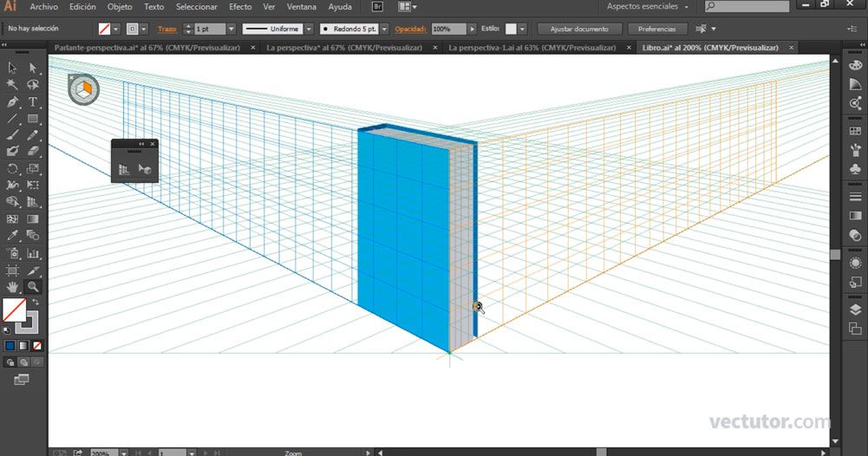Enable Draw Behind mode
Image resolution: width=868 pixels, height=456 pixels.
(23, 362)
